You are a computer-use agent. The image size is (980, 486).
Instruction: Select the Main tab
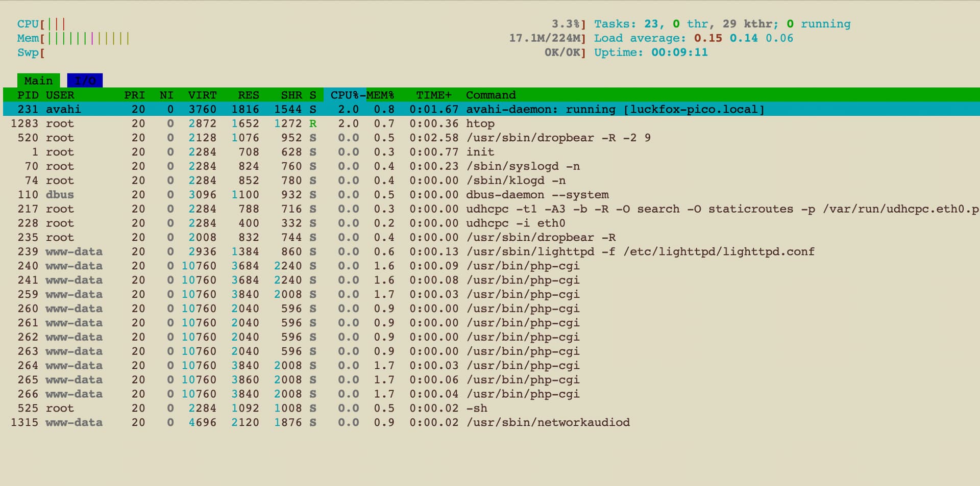[x=38, y=81]
